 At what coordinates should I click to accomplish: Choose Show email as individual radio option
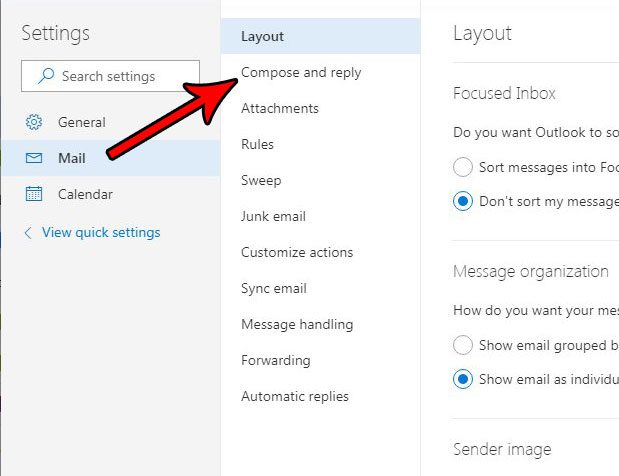click(x=463, y=379)
